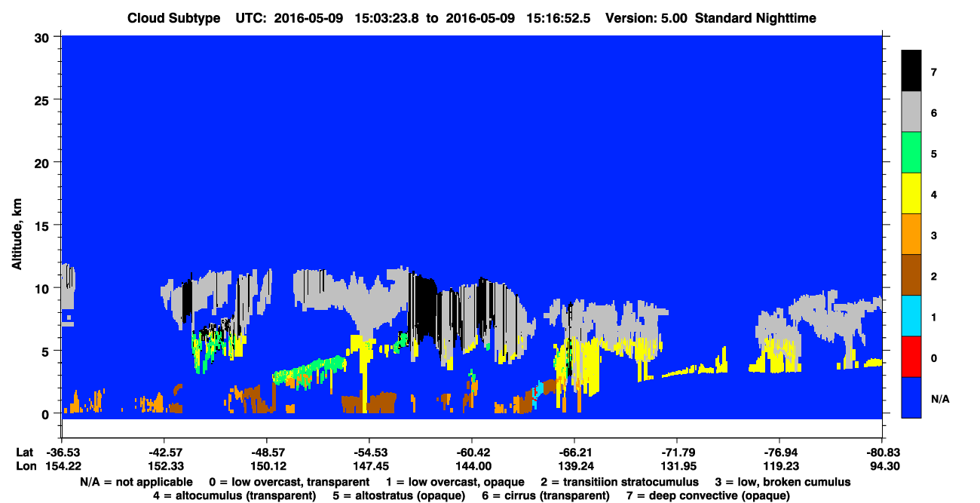Click latitude value -42.57
980x503 pixels.
tap(164, 452)
